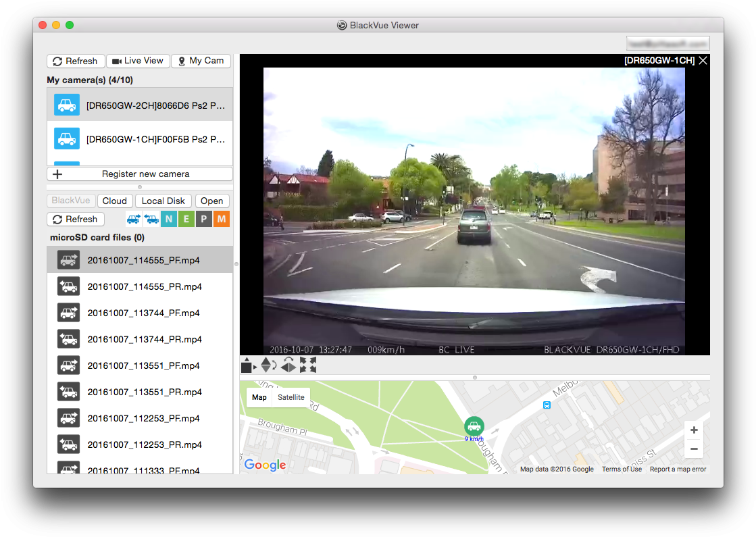Switch the map to Satellite view
This screenshot has width=756, height=537.
pyautogui.click(x=291, y=397)
